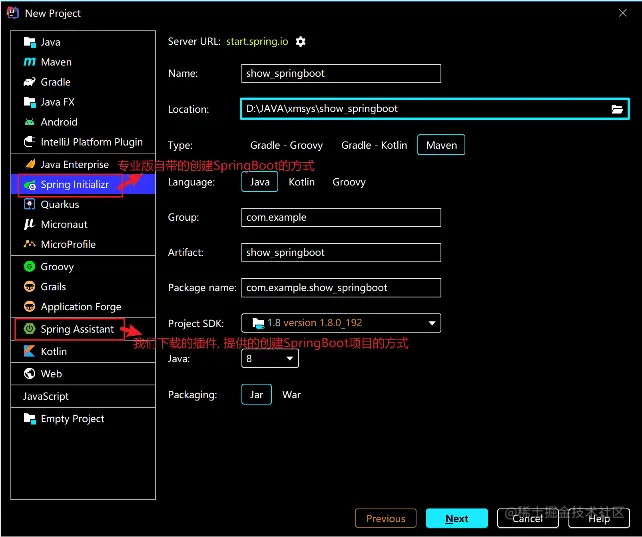Select War packaging
Image resolution: width=642 pixels, height=537 pixels.
292,395
